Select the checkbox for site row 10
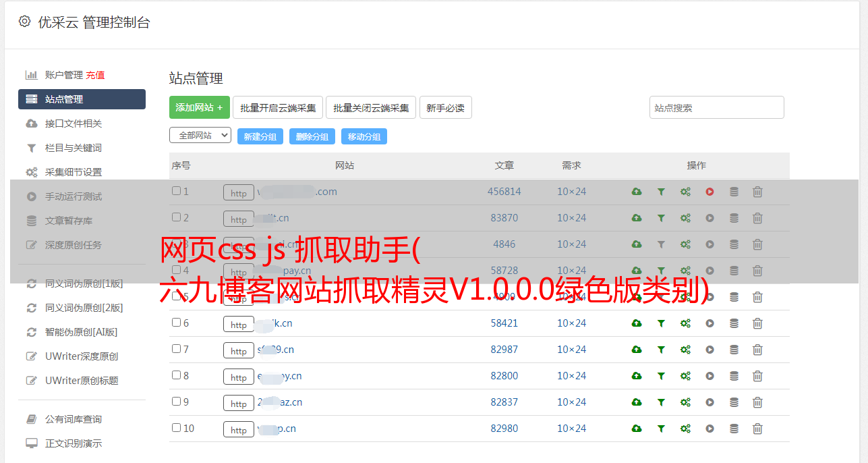 tap(176, 428)
